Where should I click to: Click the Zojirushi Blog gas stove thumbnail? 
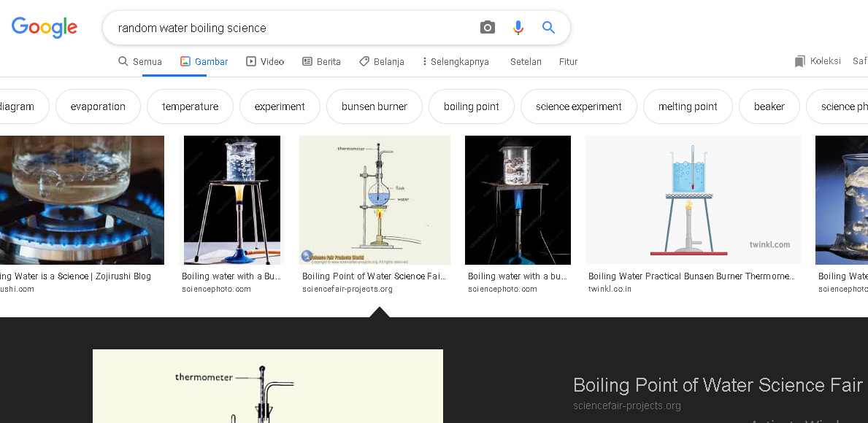(x=82, y=200)
